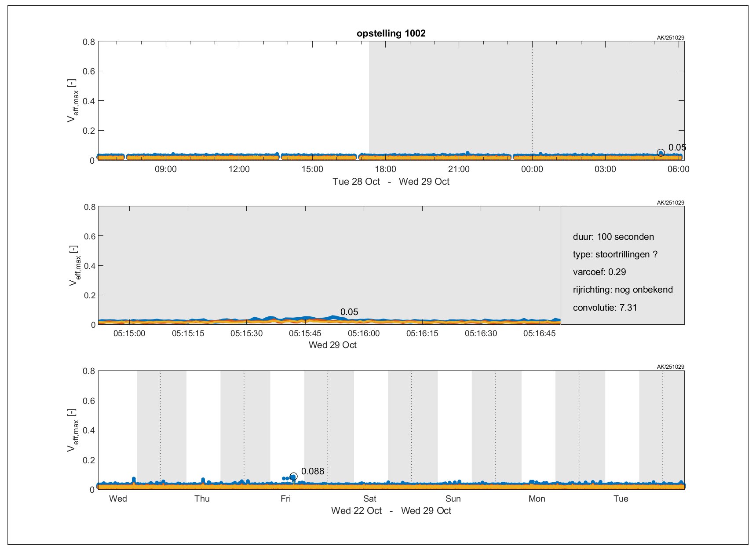
Task: Select the 'Tue 28 Oct - Wed 29 Oct' axis label
Action: (391, 182)
